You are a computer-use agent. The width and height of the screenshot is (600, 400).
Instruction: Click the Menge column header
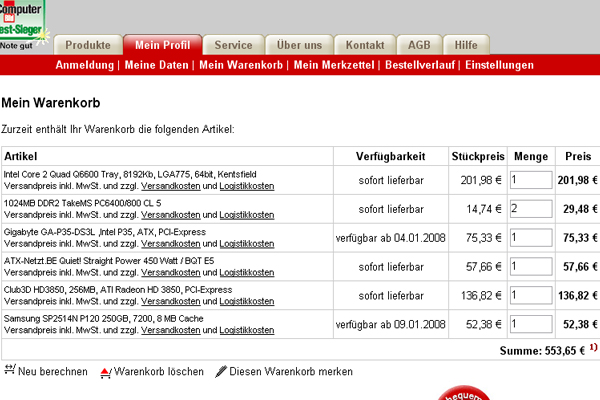(x=531, y=156)
